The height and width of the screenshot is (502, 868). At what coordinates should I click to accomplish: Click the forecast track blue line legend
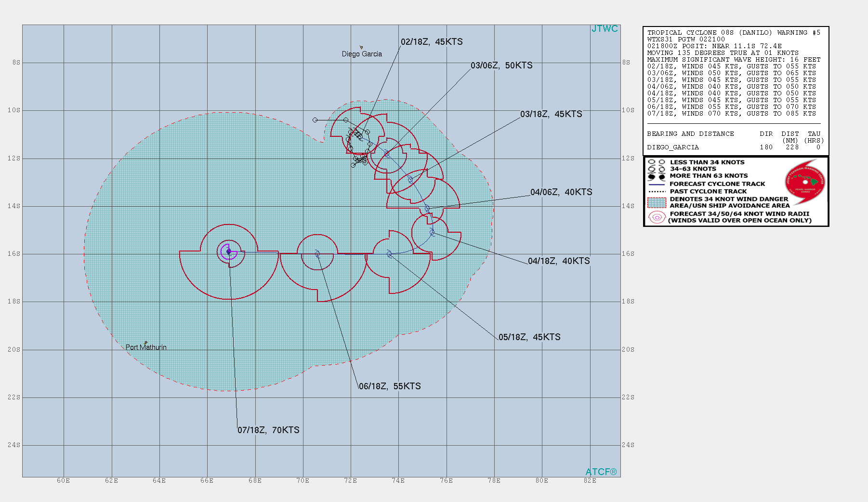(657, 184)
